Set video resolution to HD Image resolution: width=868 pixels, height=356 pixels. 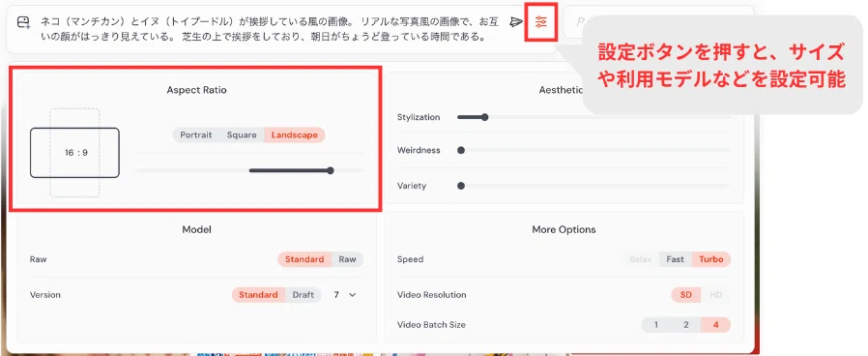pyautogui.click(x=716, y=294)
